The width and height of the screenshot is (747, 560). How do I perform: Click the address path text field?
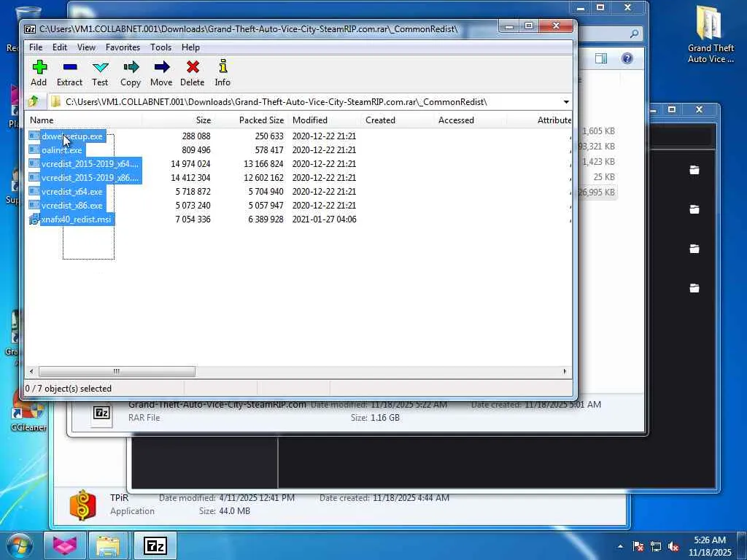click(305, 102)
